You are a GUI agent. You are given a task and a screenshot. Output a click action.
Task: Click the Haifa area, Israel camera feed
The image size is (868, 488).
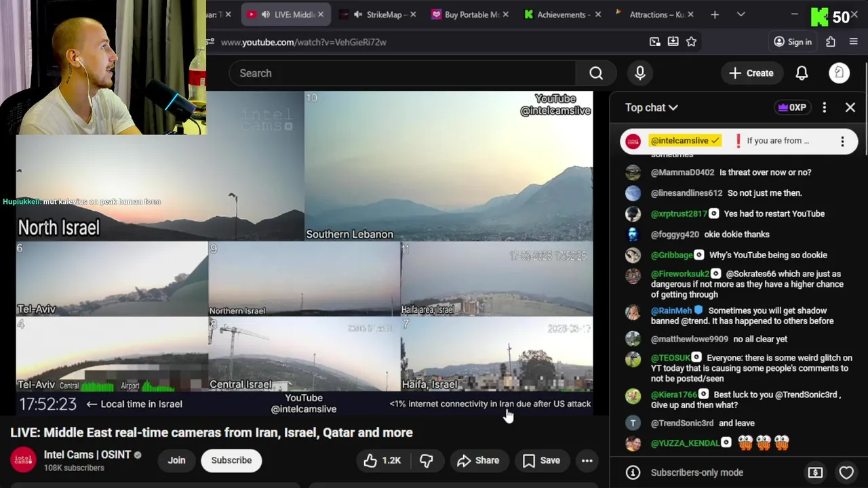click(x=497, y=279)
